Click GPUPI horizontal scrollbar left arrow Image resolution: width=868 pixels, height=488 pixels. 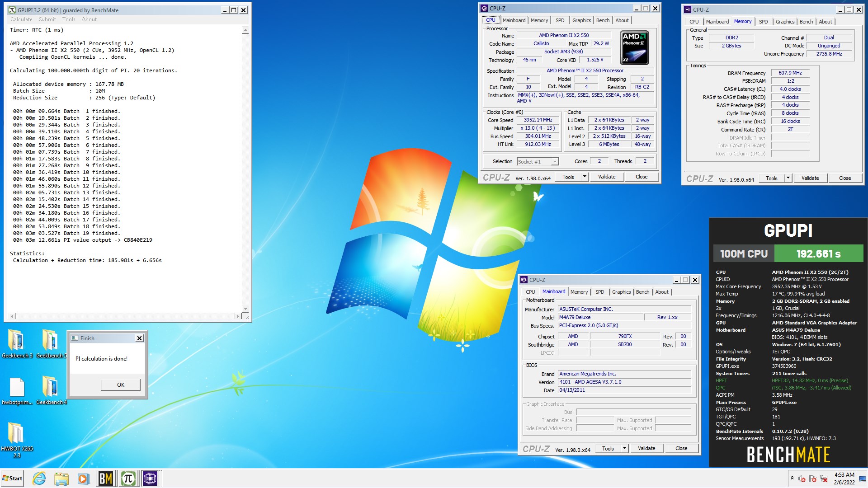coord(12,316)
